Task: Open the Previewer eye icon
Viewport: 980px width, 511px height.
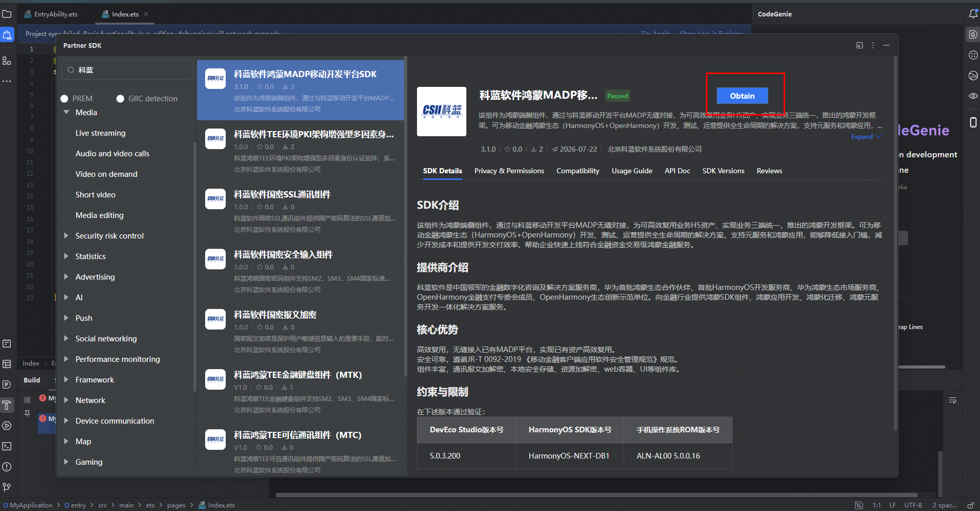Action: [x=973, y=96]
